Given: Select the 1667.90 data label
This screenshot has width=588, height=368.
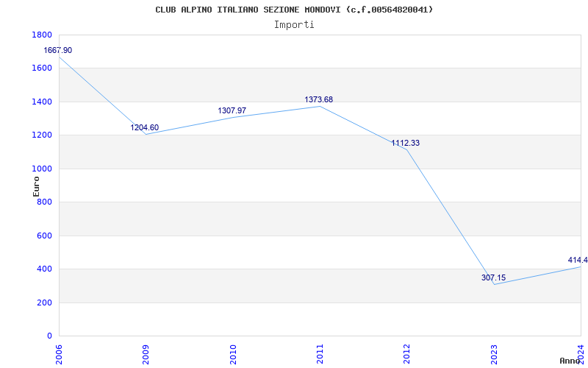Looking at the screenshot, I should click(58, 50).
